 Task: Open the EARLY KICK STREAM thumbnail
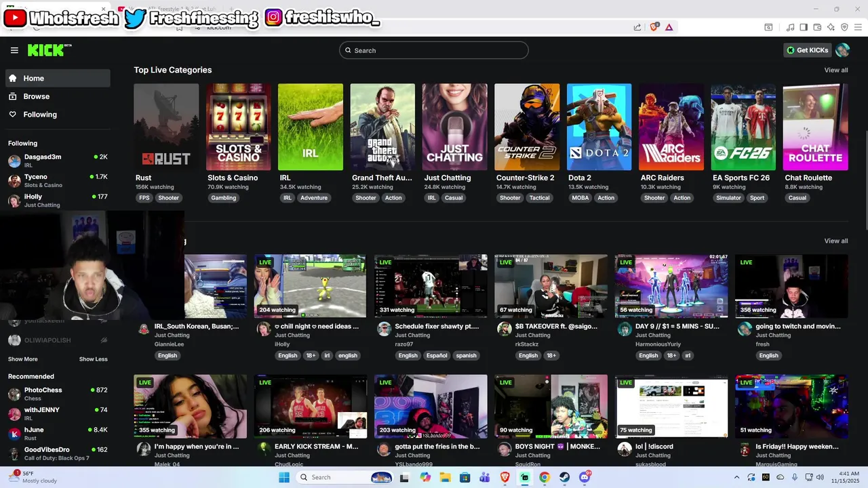(x=310, y=407)
